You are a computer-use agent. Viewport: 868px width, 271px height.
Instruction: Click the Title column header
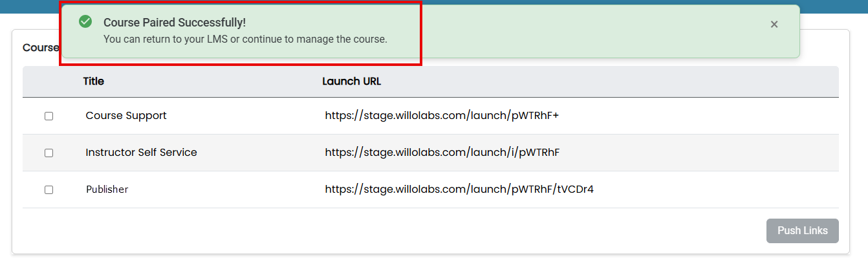point(93,81)
